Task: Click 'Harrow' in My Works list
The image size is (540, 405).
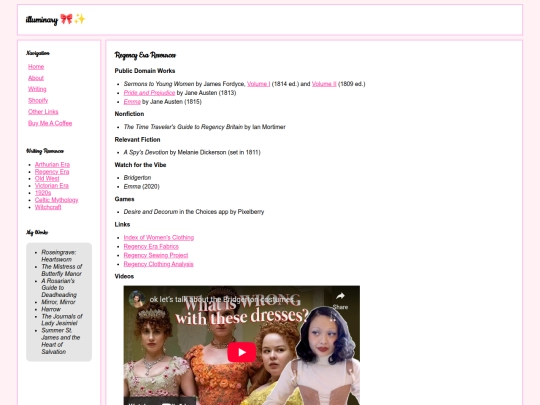Action: [x=51, y=309]
